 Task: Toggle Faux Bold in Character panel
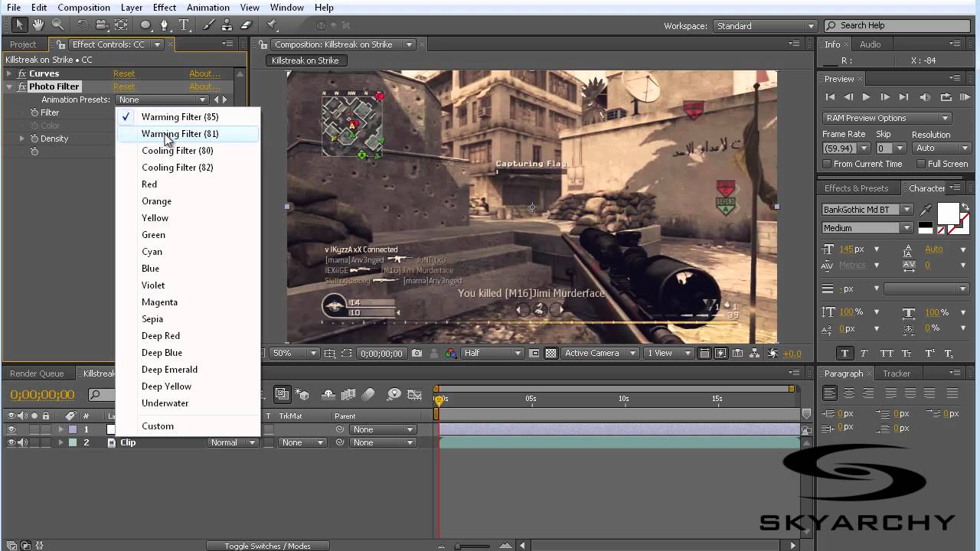844,353
